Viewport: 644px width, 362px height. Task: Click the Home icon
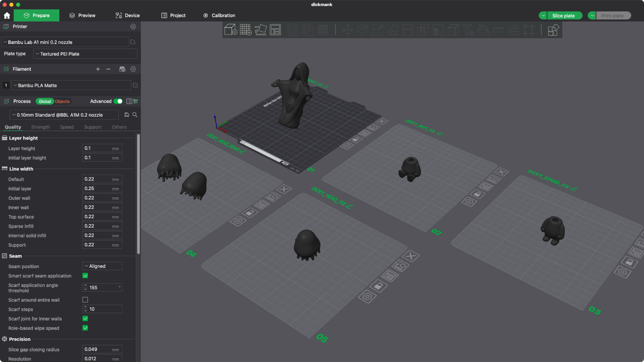coord(7,16)
